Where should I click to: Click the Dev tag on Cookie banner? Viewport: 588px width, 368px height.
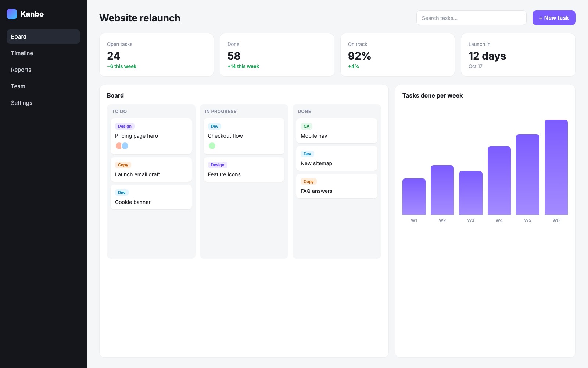pos(122,192)
